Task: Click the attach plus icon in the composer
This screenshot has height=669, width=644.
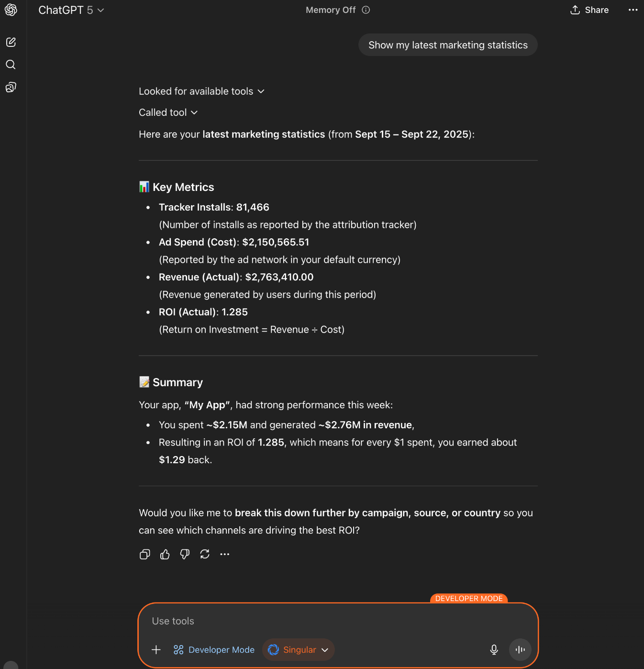Action: (x=156, y=650)
